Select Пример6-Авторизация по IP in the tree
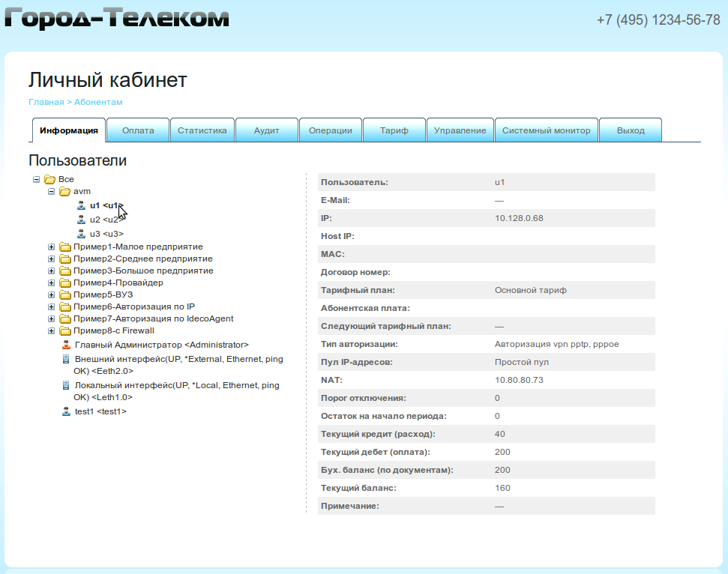This screenshot has height=574, width=728. [x=134, y=307]
